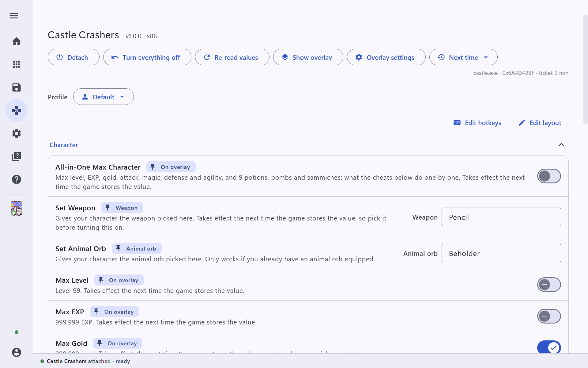
Task: Toggle the Max Level switch
Action: coord(549,285)
